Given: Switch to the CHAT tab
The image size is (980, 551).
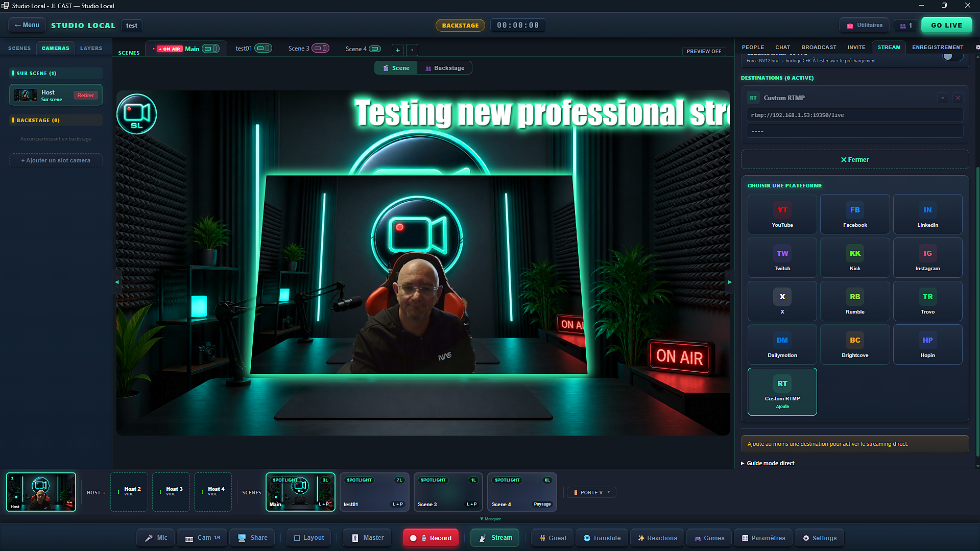Looking at the screenshot, I should [782, 47].
